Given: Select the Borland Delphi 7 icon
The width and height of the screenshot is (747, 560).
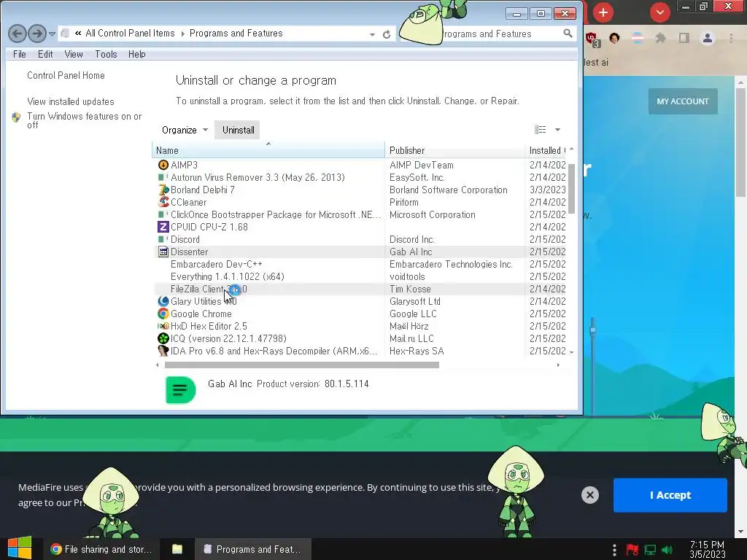Looking at the screenshot, I should tap(163, 190).
